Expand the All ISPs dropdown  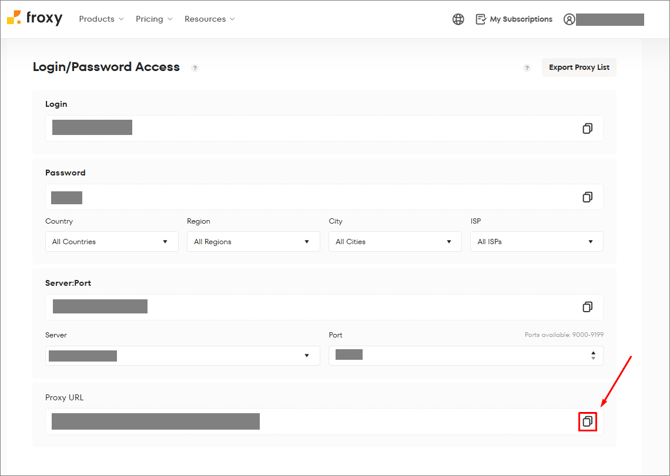536,241
